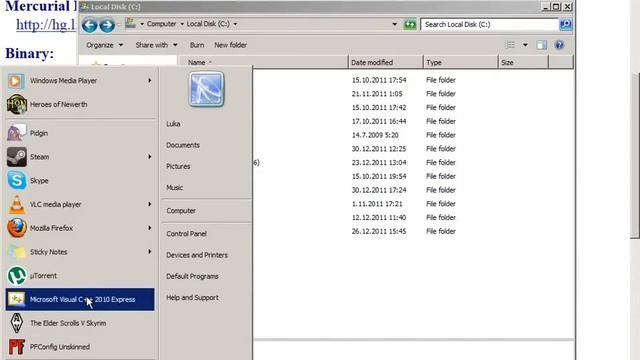Open Explorer help icon
Image resolution: width=640 pixels, height=360 pixels.
559,45
